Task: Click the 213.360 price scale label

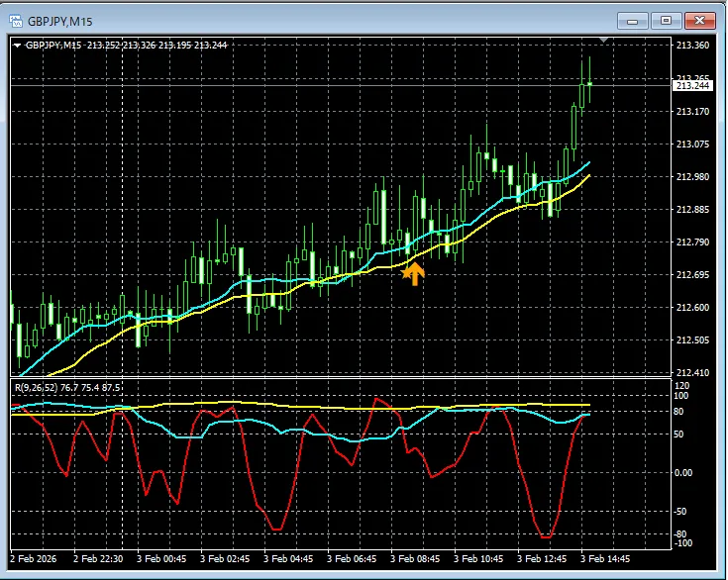Action: 692,46
